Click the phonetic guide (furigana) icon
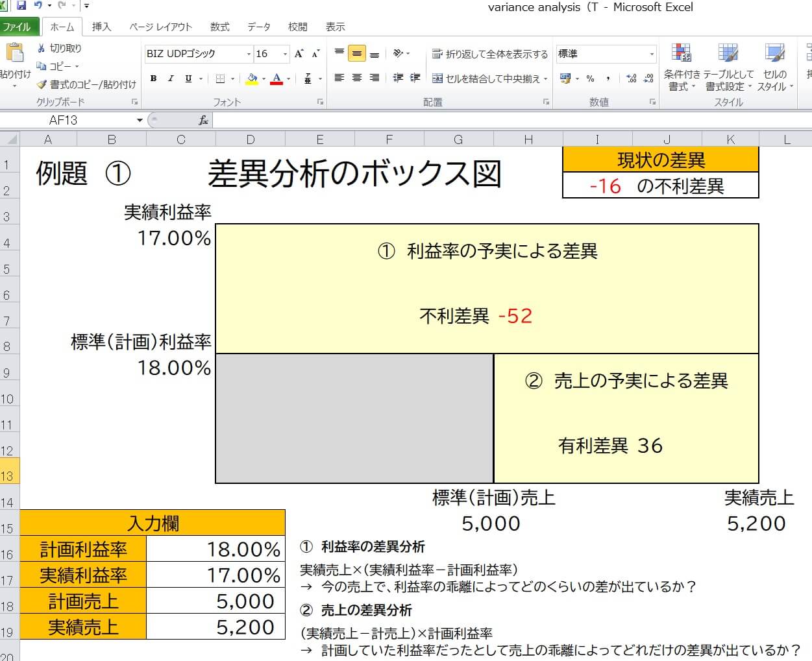The image size is (812, 661). (308, 78)
